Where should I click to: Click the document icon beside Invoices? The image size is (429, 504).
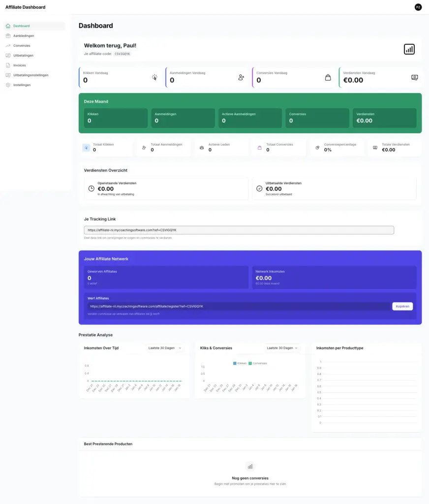(x=8, y=65)
